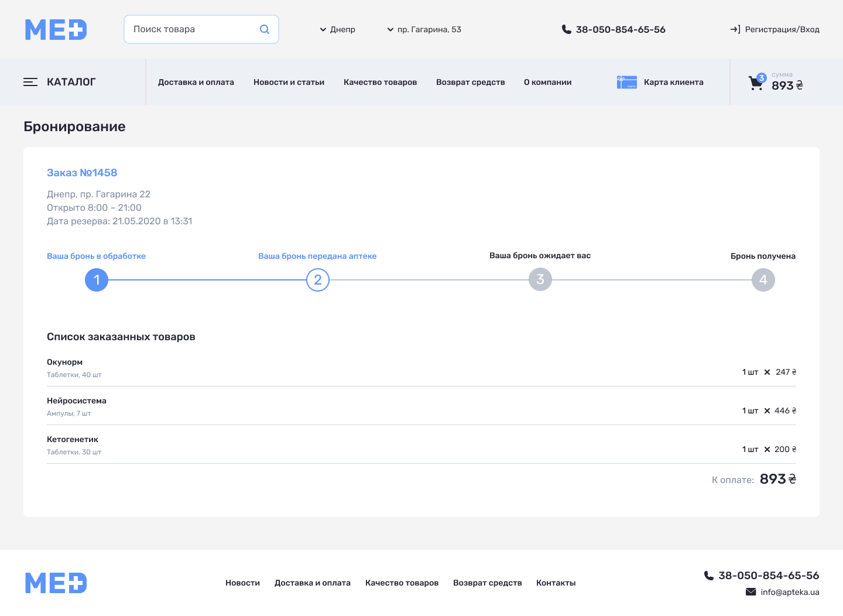The width and height of the screenshot is (843, 616).
Task: Select progress step circle 3
Action: point(540,280)
